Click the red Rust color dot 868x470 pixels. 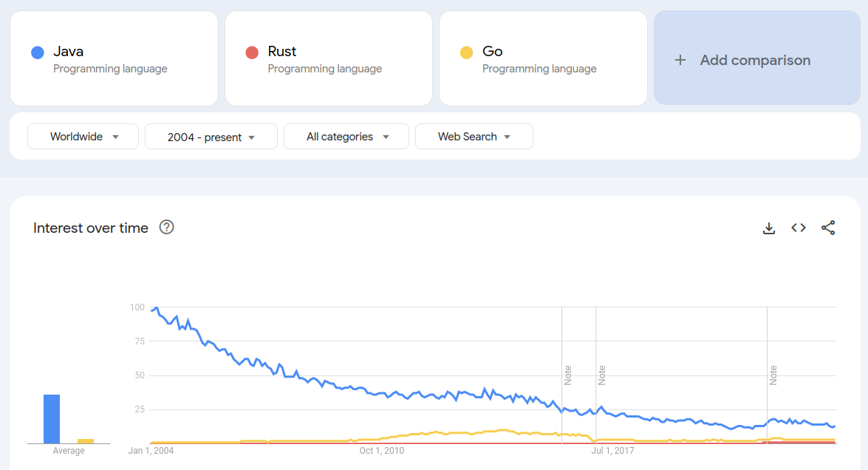tap(252, 52)
